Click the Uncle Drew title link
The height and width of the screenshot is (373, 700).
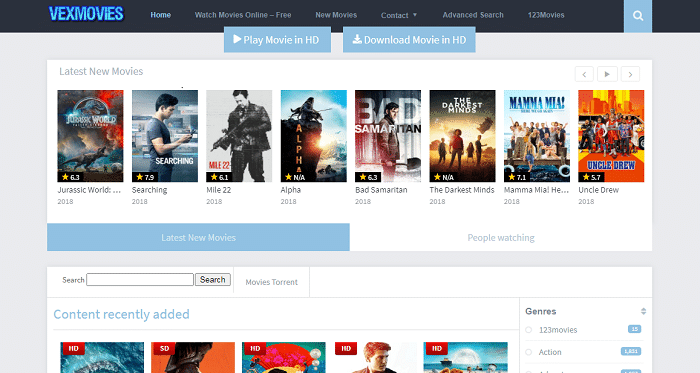click(x=599, y=190)
